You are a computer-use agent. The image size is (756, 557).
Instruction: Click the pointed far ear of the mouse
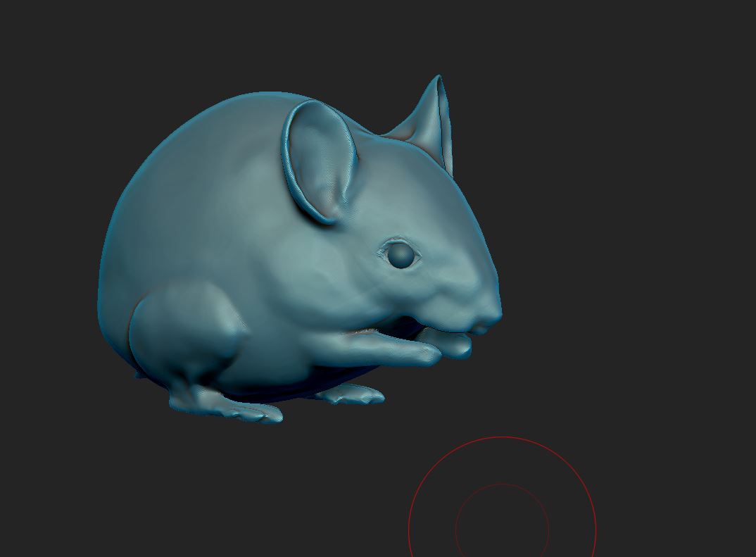click(x=427, y=125)
